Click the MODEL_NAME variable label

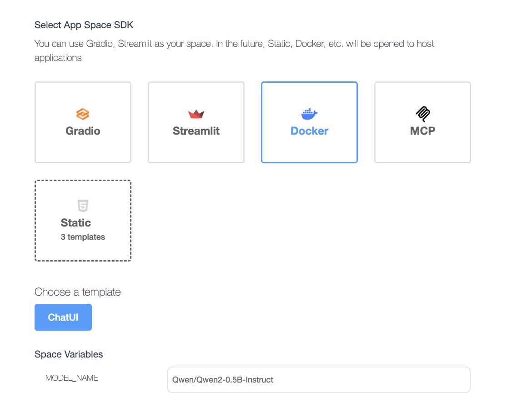[x=72, y=378]
